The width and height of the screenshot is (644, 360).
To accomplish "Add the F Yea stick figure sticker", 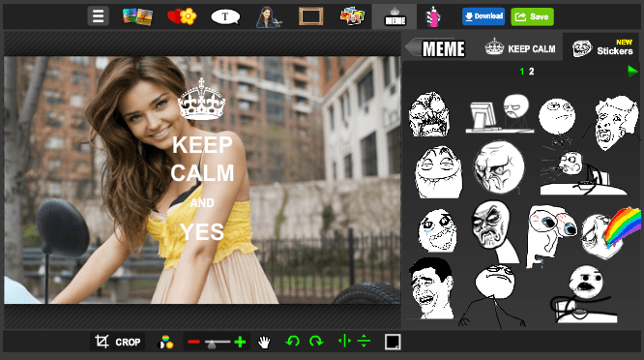I will 492,296.
